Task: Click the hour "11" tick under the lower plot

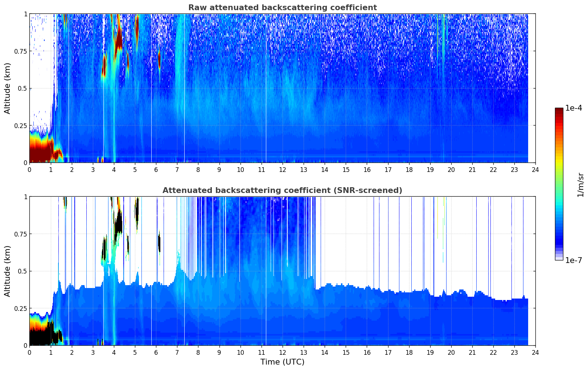Action: click(x=262, y=352)
